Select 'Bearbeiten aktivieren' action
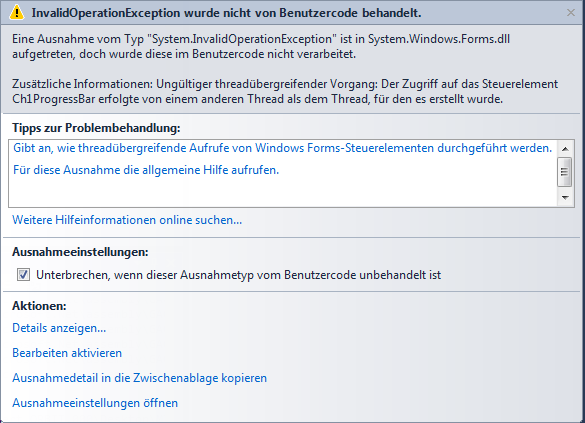 [x=67, y=353]
